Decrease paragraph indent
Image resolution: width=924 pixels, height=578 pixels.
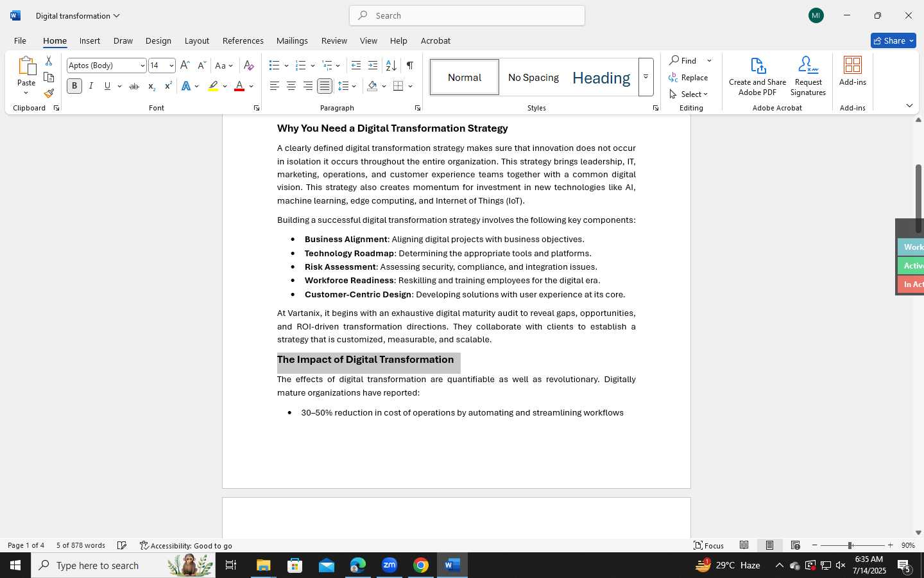click(356, 66)
